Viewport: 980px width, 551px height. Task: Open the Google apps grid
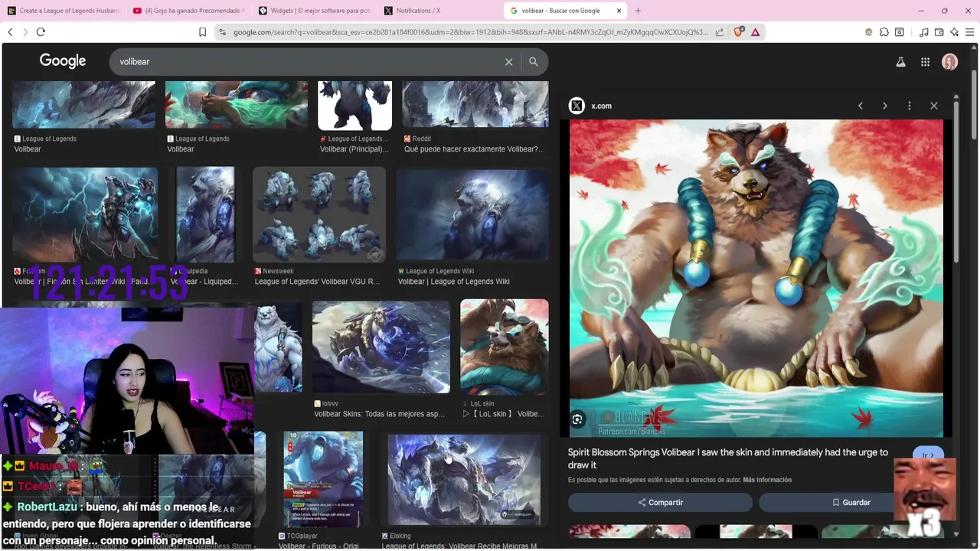(x=925, y=62)
